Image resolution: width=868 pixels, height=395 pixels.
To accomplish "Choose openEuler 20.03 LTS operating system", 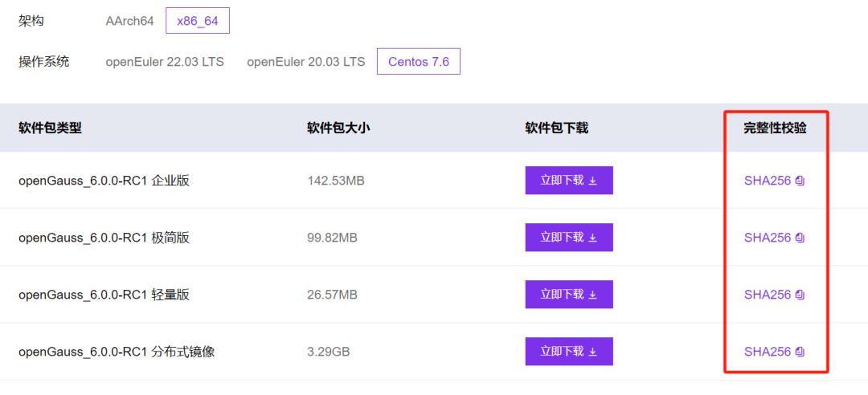I will point(305,62).
